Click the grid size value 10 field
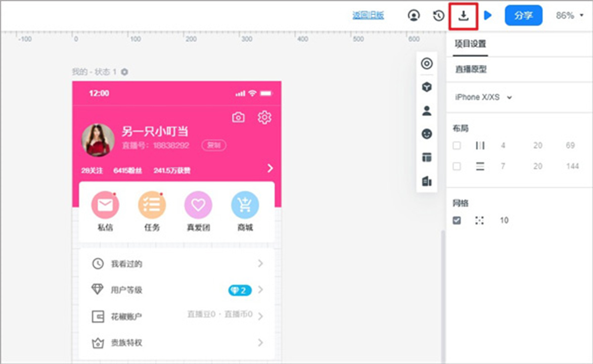 click(x=504, y=220)
